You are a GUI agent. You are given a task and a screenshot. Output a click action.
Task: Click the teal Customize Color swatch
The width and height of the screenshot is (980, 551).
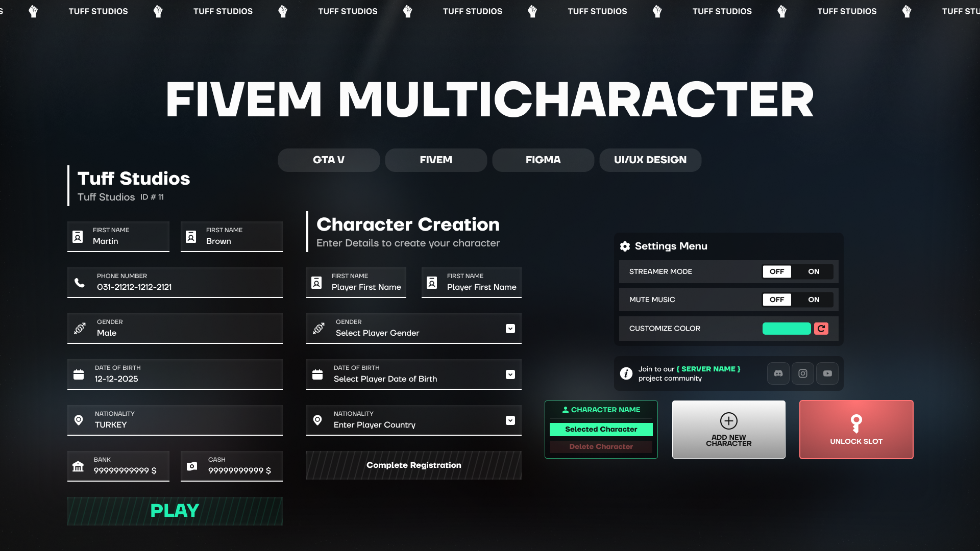[x=787, y=329]
